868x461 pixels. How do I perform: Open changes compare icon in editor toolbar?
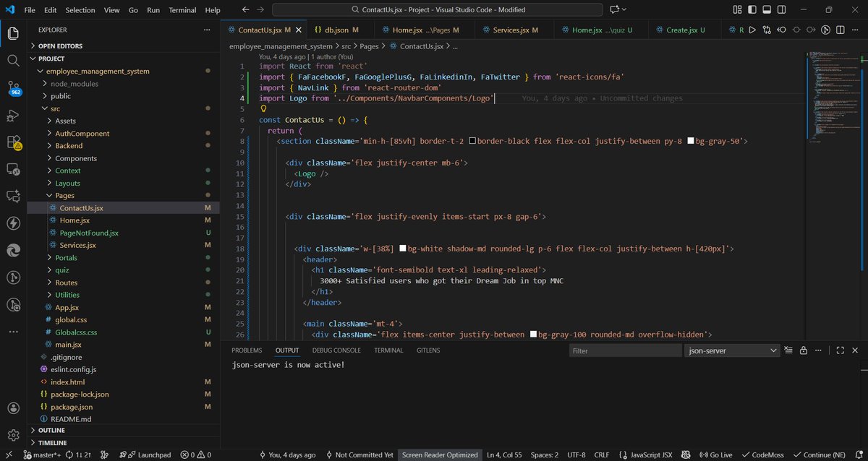pos(767,30)
